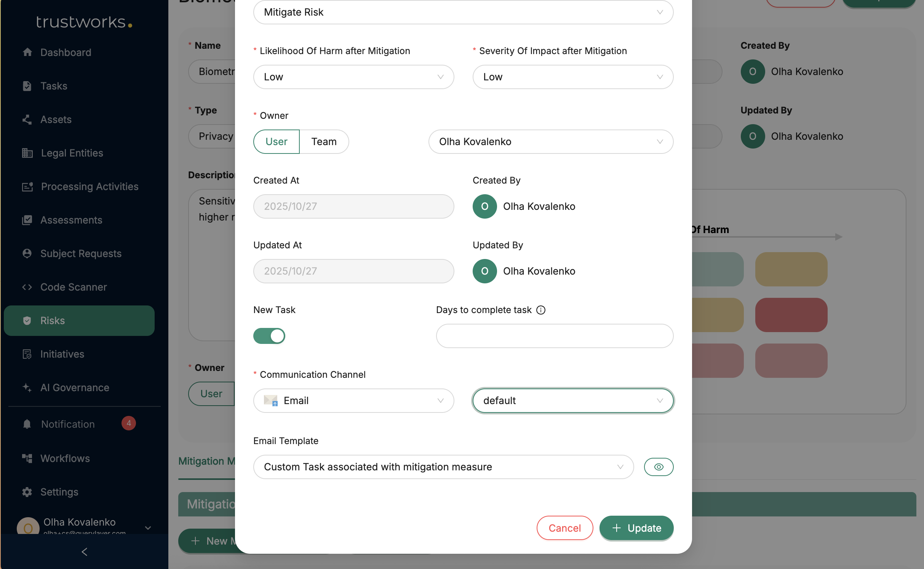This screenshot has width=924, height=569.
Task: Click the Notification bell icon
Action: tap(27, 424)
